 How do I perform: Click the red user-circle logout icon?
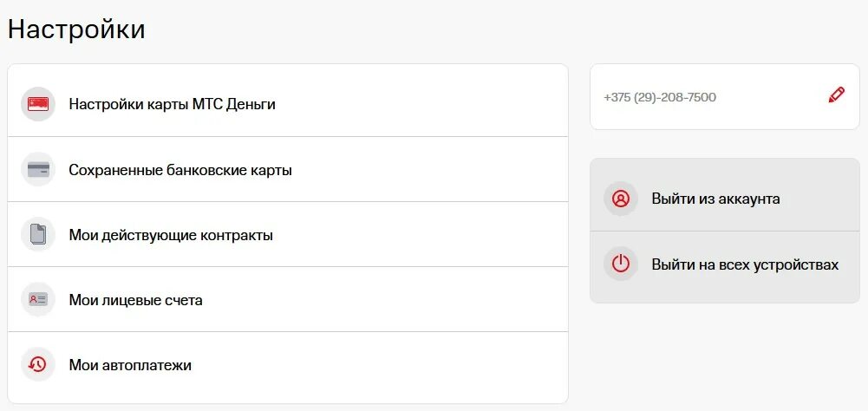621,199
